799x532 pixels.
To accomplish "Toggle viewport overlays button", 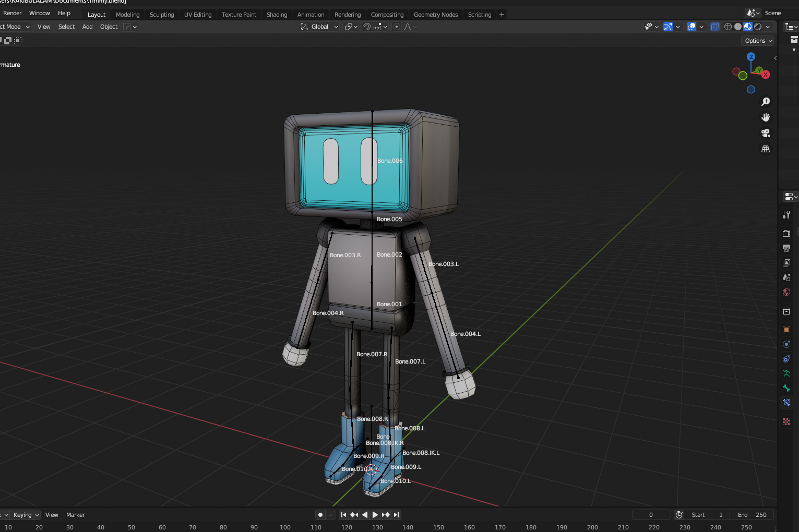I will pos(691,27).
